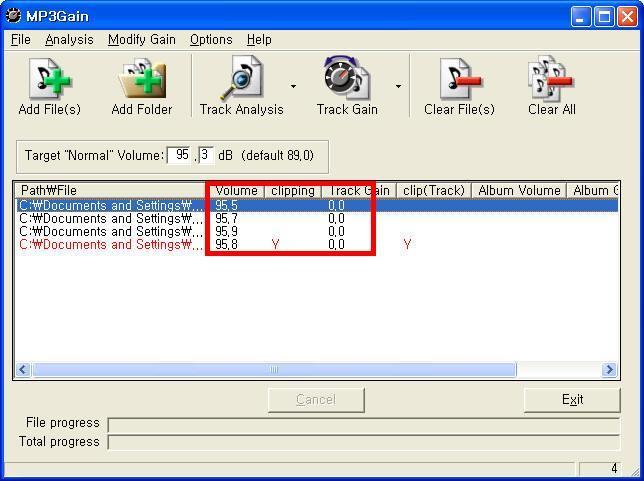Minimize the MP3Gain window
Image resolution: width=644 pixels, height=481 pixels.
[x=581, y=17]
